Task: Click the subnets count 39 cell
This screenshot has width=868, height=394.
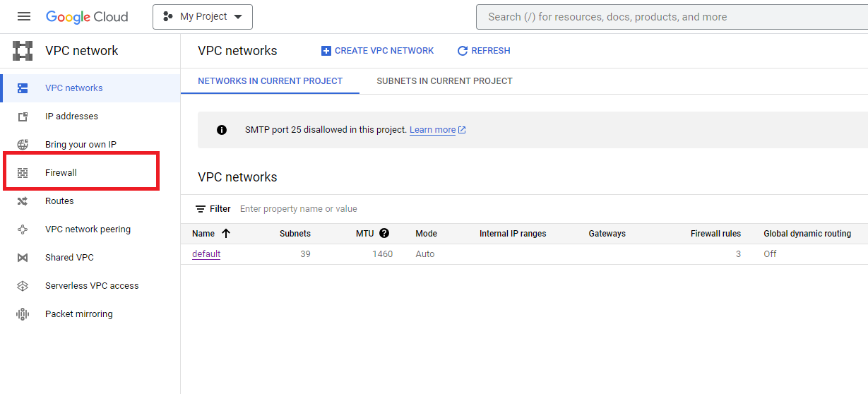Action: click(305, 254)
